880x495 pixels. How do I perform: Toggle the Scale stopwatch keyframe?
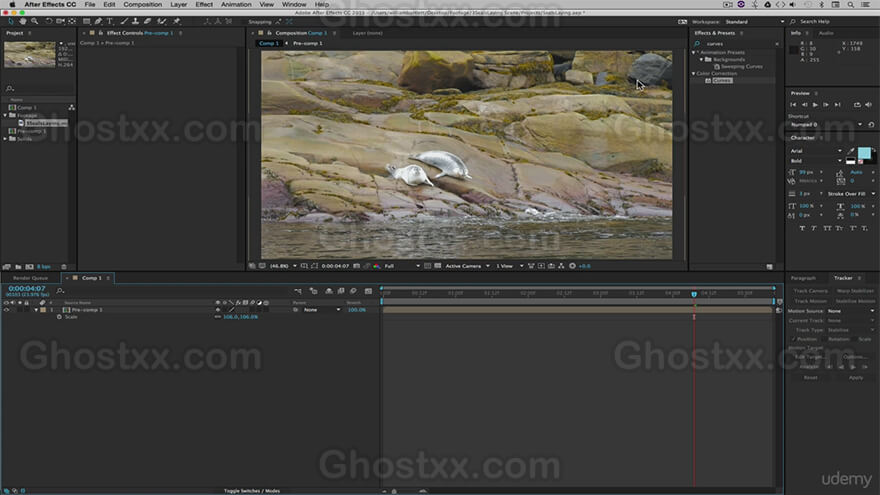click(x=59, y=317)
